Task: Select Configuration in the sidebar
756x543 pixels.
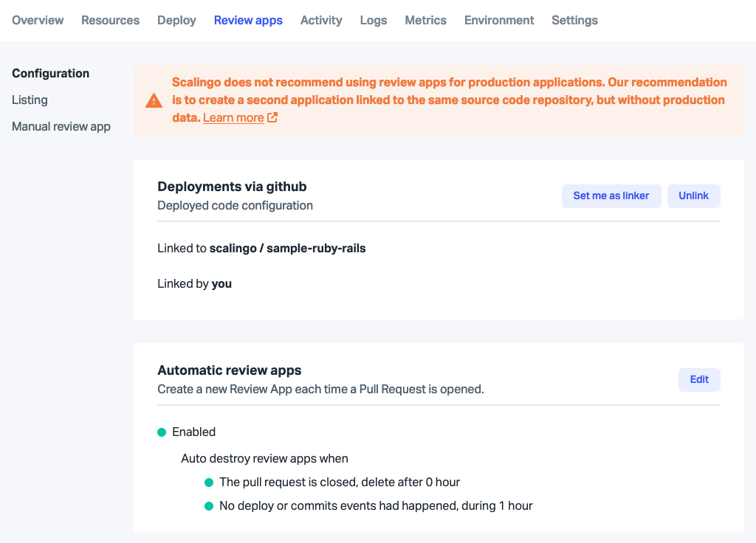Action: pyautogui.click(x=51, y=73)
